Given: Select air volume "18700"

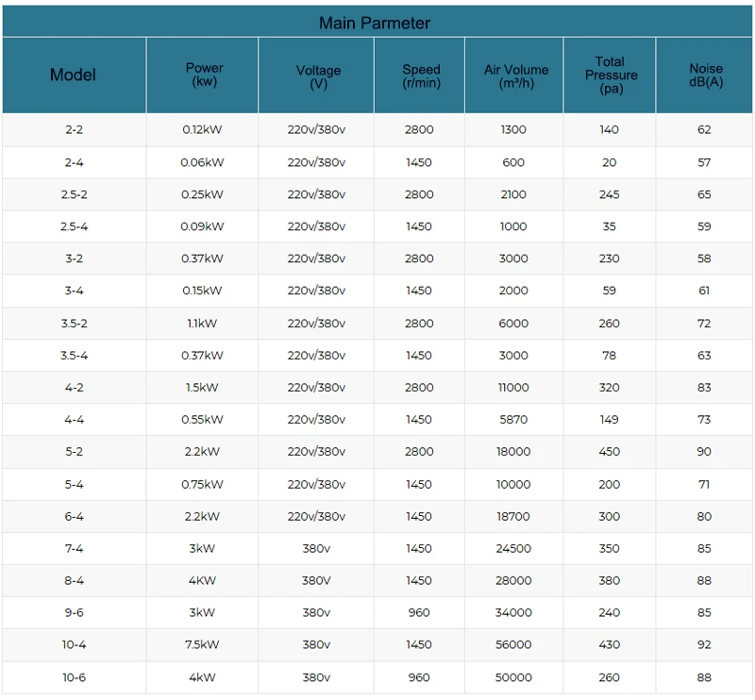Looking at the screenshot, I should (x=513, y=517).
